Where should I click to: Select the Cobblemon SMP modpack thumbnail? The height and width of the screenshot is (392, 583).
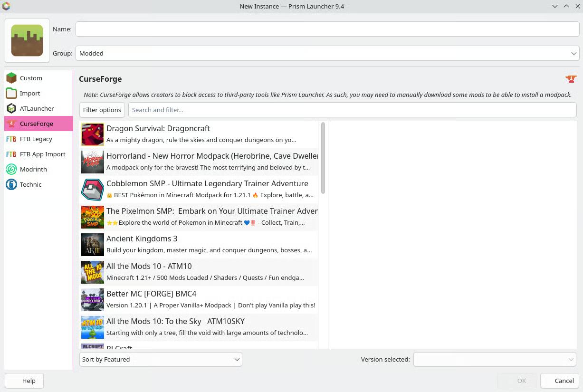[x=93, y=190]
